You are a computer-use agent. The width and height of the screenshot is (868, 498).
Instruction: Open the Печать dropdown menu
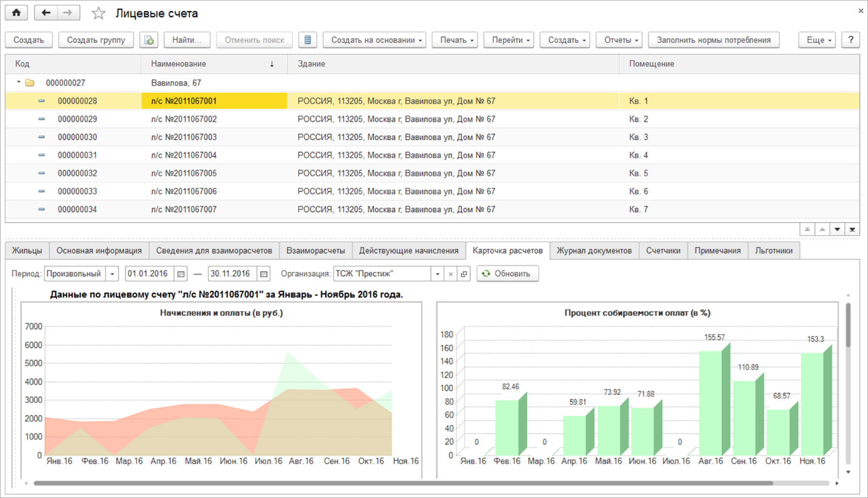(x=455, y=40)
